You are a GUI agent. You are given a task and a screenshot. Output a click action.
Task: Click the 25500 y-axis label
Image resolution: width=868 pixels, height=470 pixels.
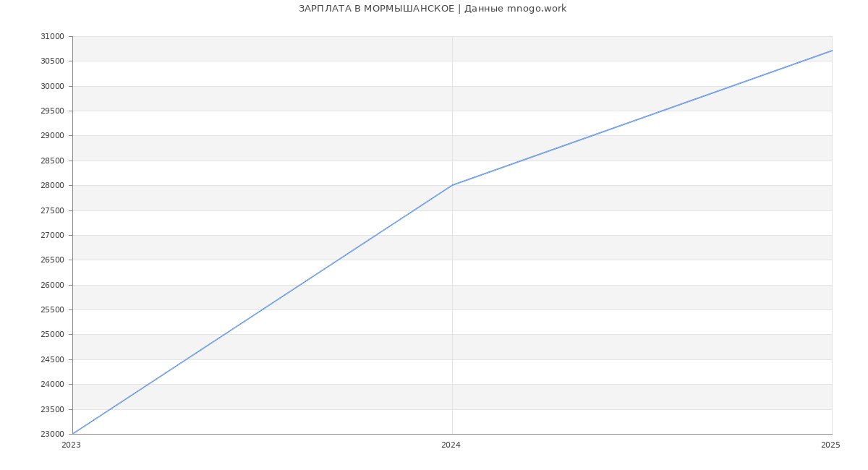click(x=52, y=309)
